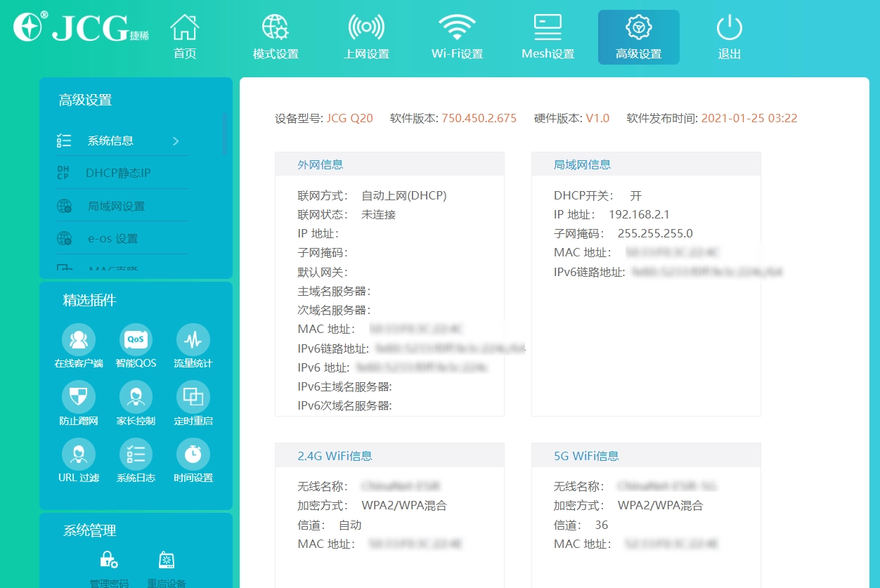Open the 防止蹭网 network protection plugin
Image resolution: width=880 pixels, height=588 pixels.
coord(79,403)
